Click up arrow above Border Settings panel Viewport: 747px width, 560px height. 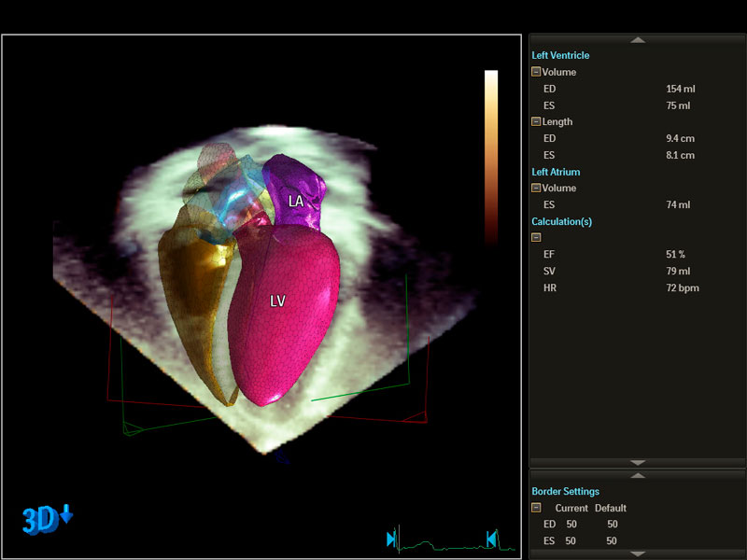638,476
